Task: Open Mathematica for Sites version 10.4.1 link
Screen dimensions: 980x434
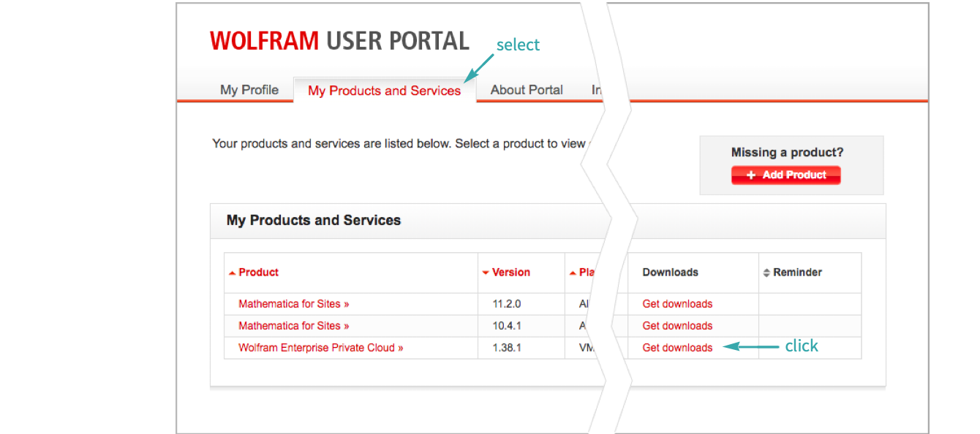Action: (293, 326)
